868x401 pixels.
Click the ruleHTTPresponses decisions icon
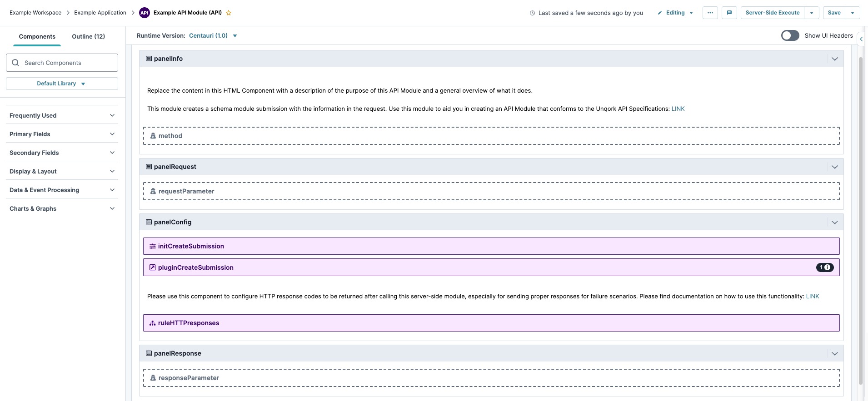click(153, 323)
